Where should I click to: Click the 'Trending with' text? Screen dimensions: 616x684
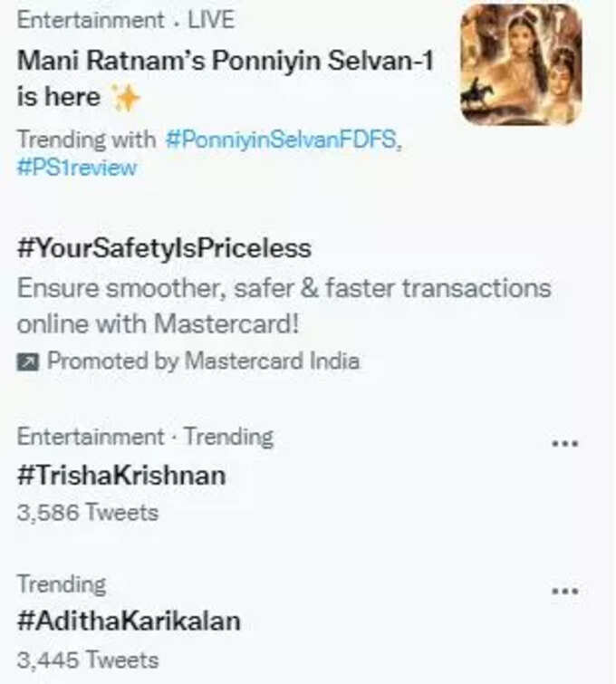[86, 140]
